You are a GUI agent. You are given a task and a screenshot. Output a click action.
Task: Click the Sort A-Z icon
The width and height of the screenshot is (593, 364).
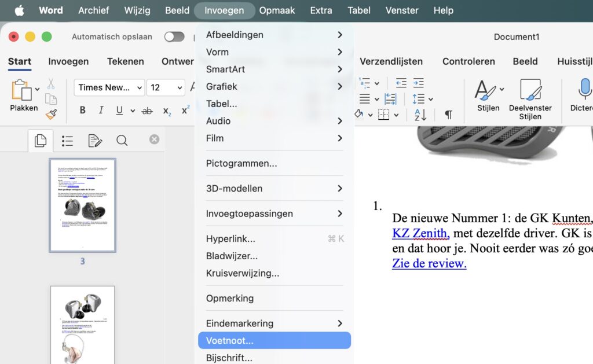coord(420,115)
